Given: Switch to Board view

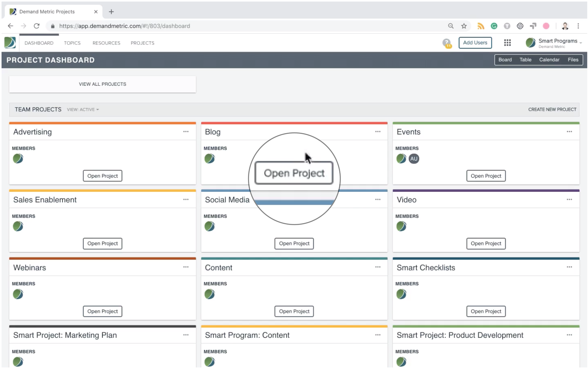Looking at the screenshot, I should (x=505, y=60).
